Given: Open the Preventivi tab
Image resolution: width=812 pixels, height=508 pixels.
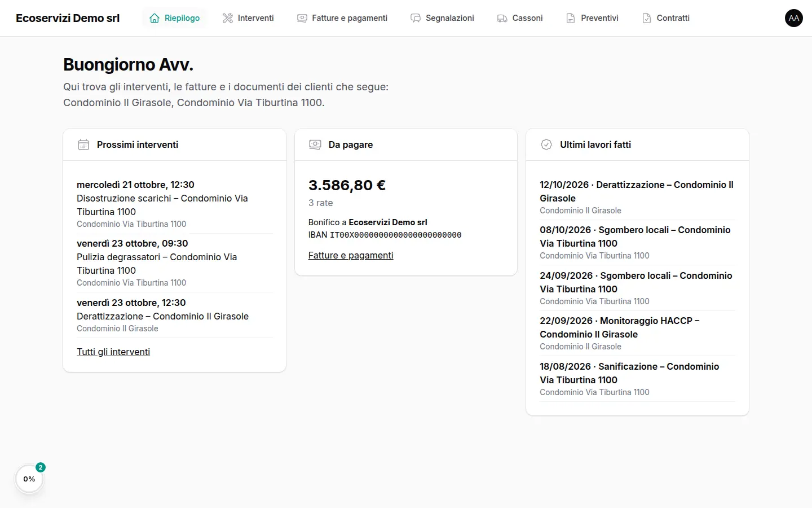Looking at the screenshot, I should [593, 18].
